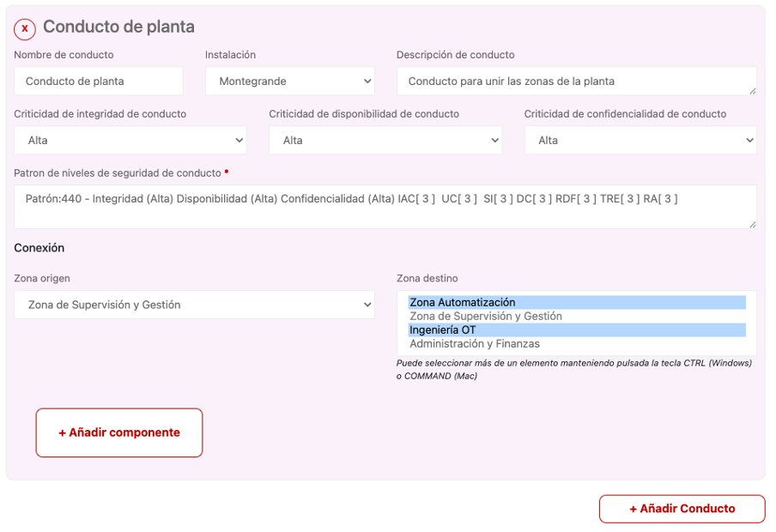Click the Descripción de conducto text area
Screen dimensions: 776x532
[x=577, y=82]
